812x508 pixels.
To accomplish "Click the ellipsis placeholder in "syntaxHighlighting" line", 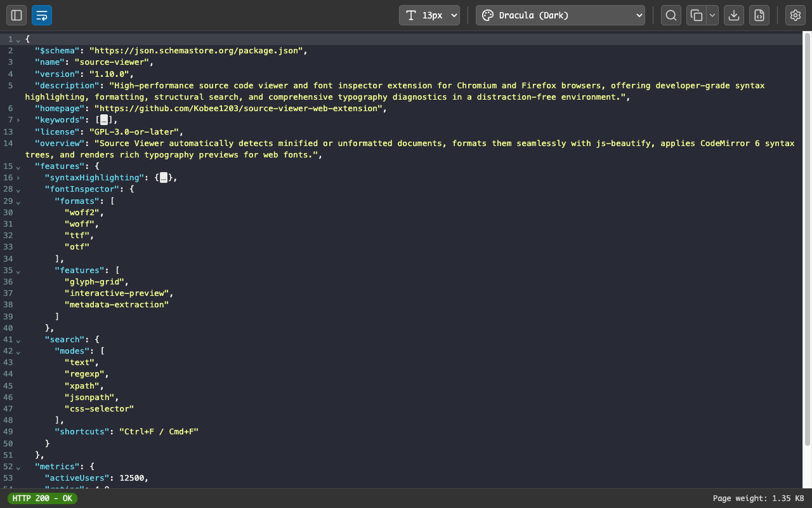I will [x=164, y=178].
